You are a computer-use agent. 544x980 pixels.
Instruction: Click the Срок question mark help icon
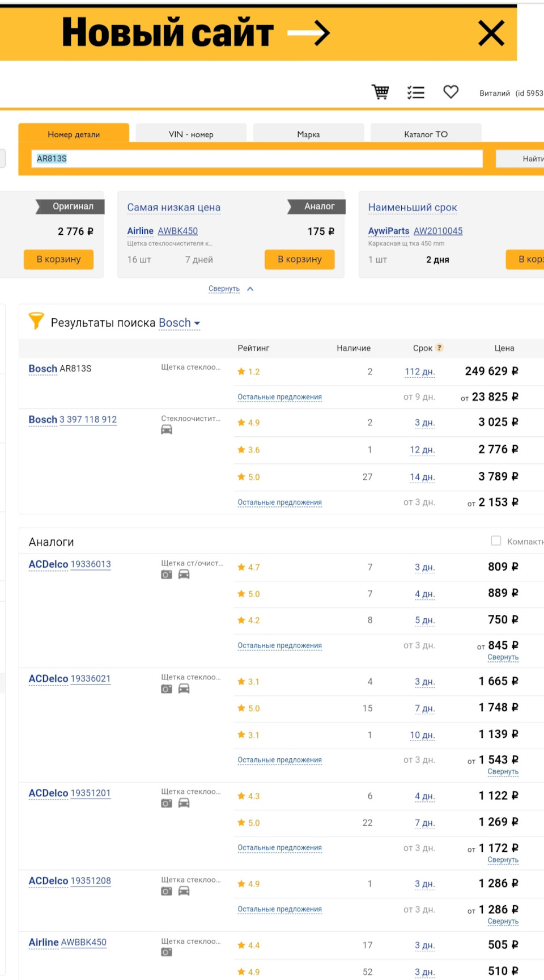point(439,348)
